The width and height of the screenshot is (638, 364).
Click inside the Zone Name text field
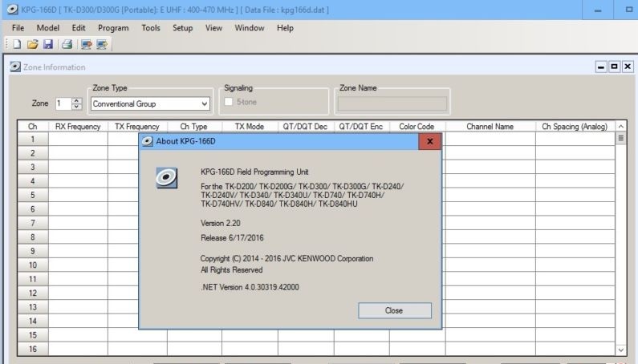click(392, 103)
